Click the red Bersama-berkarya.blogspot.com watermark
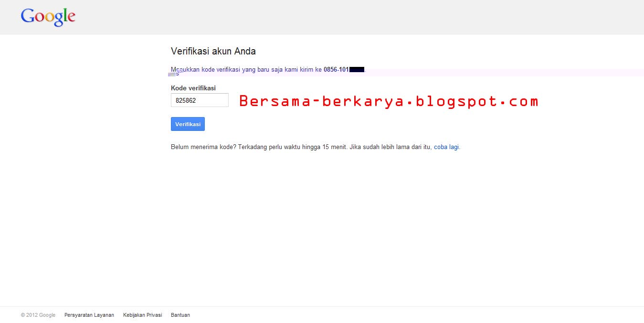644x323 pixels. (388, 101)
